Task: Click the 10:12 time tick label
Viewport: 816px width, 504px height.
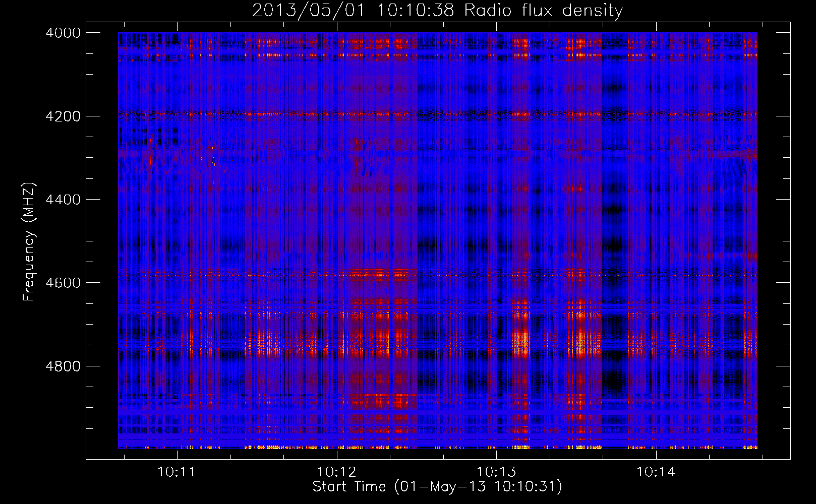Action: click(337, 472)
